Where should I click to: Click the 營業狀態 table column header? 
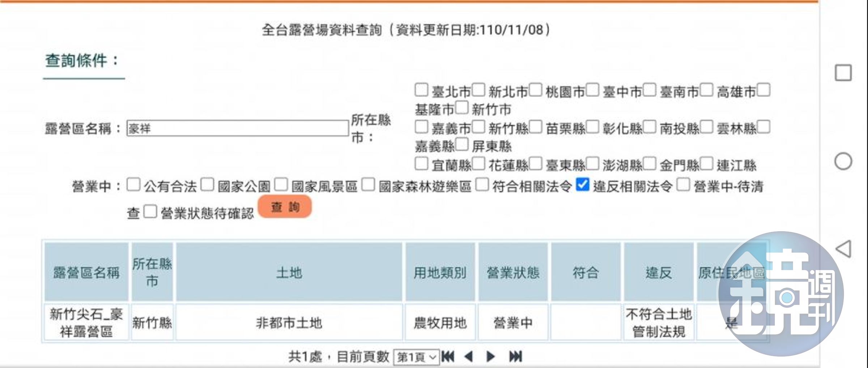[513, 272]
